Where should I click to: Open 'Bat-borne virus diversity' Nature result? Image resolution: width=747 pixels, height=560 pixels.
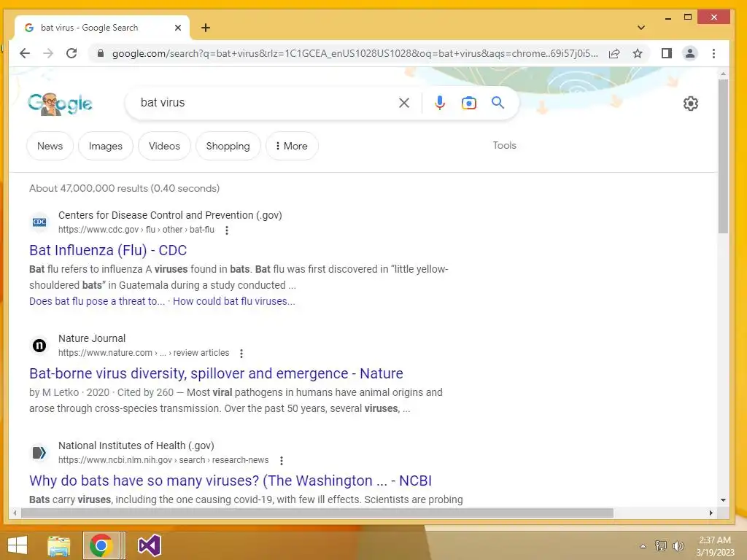click(x=216, y=373)
